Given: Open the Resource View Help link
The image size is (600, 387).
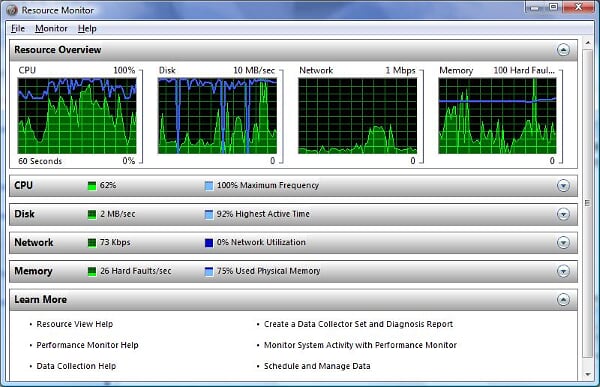Looking at the screenshot, I should (75, 324).
